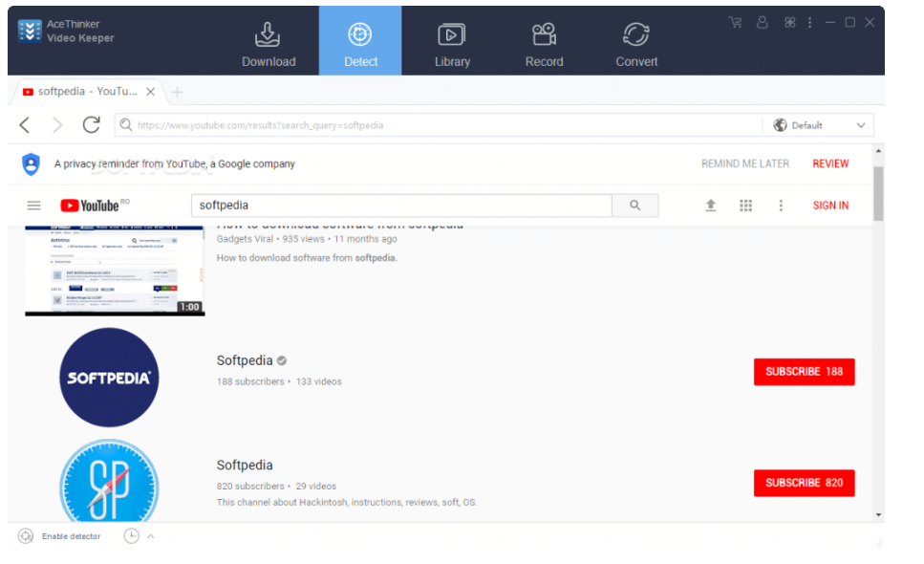The height and width of the screenshot is (564, 924).
Task: Open the history clock icon
Action: click(x=132, y=536)
